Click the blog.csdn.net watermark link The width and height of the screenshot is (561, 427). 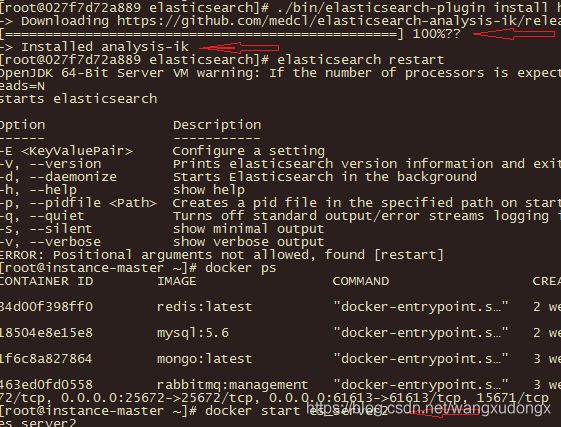428,409
